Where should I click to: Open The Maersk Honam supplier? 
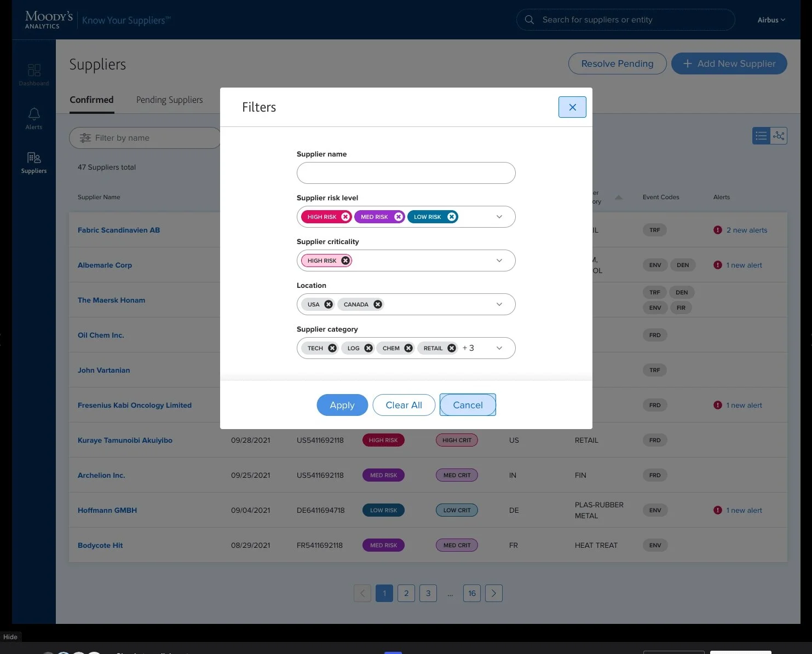click(111, 300)
